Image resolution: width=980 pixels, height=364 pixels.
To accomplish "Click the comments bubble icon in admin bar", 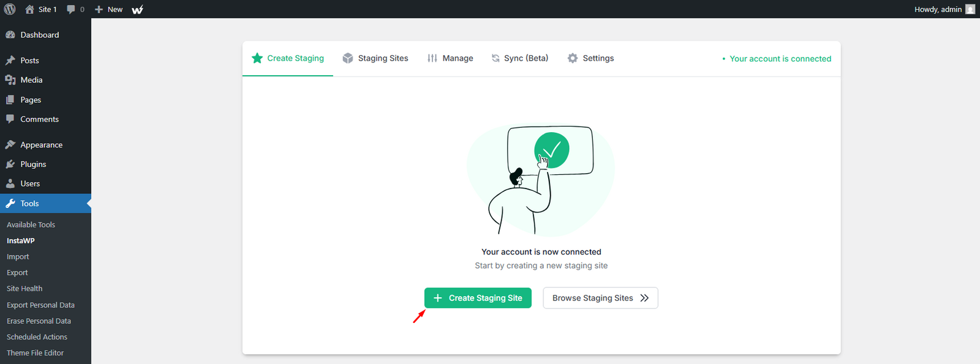I will point(71,9).
